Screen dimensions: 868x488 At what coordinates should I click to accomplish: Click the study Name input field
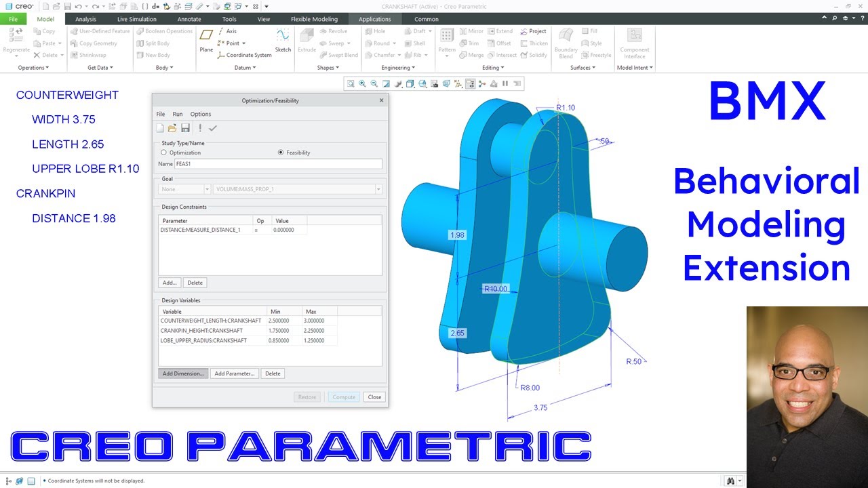(x=278, y=164)
